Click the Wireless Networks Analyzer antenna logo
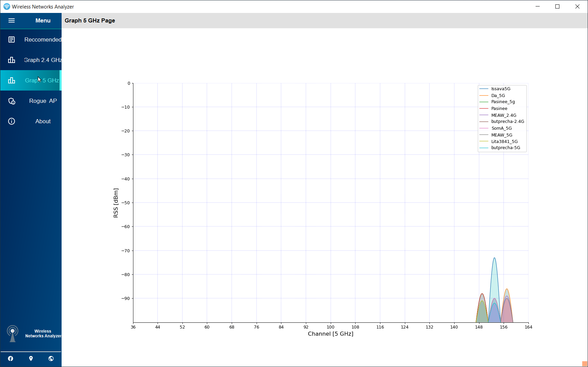This screenshot has height=367, width=588. click(13, 334)
